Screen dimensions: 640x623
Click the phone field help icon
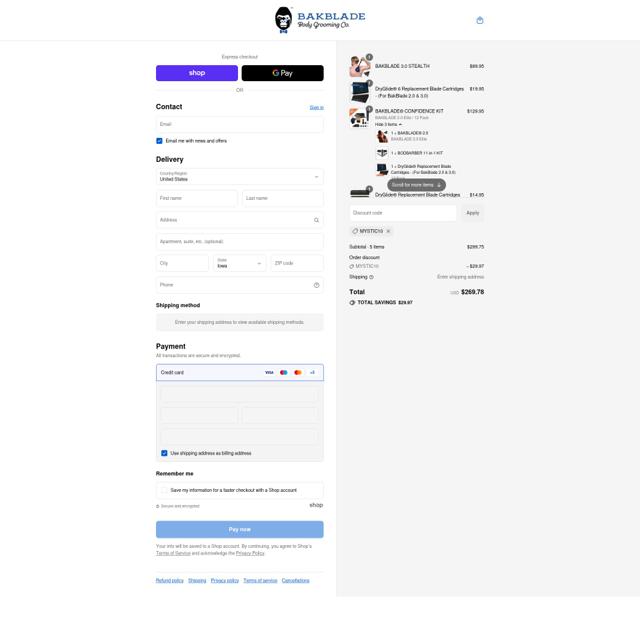click(x=316, y=285)
